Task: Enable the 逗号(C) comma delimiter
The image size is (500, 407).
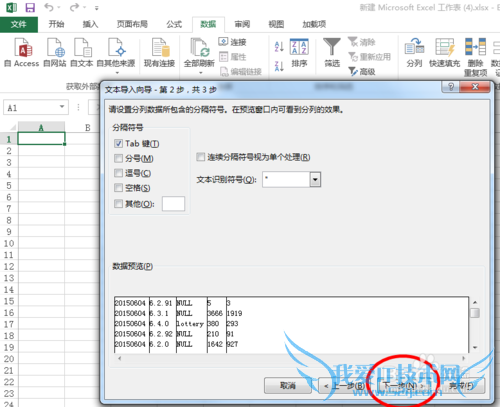Action: point(118,173)
